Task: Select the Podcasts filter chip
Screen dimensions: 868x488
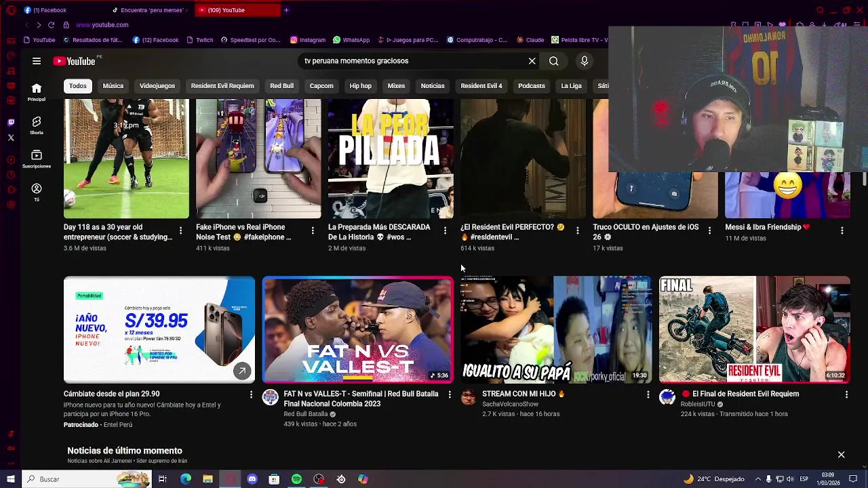Action: [532, 86]
